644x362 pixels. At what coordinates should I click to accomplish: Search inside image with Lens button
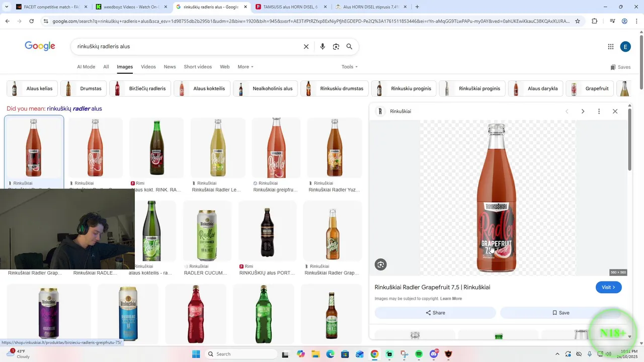[381, 264]
